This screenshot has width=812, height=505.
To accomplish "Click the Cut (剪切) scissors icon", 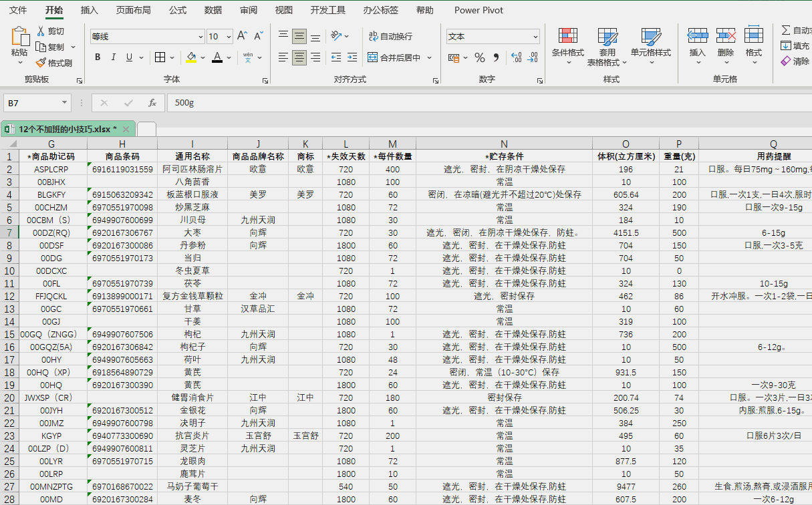I will [x=41, y=31].
